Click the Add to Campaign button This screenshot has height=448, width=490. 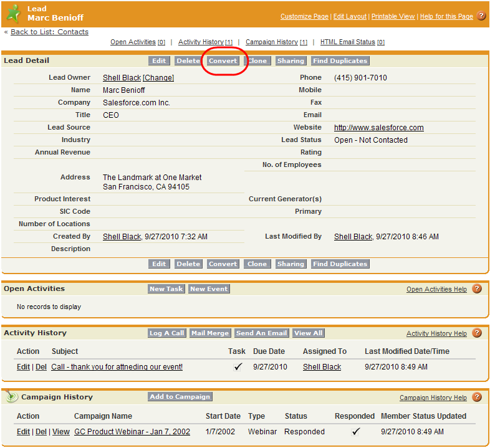point(180,396)
